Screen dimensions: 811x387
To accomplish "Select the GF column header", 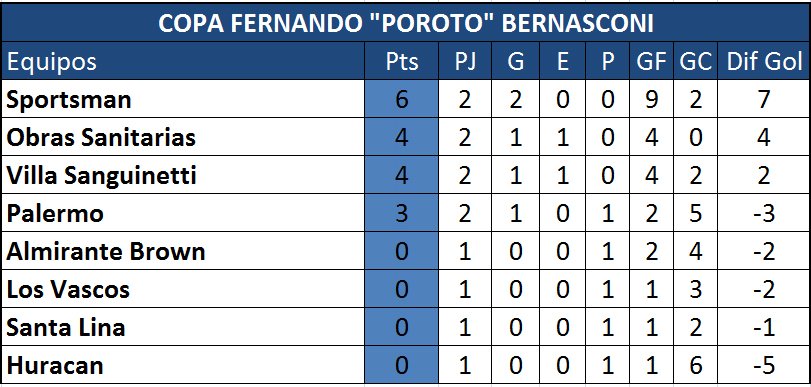I will pos(652,61).
